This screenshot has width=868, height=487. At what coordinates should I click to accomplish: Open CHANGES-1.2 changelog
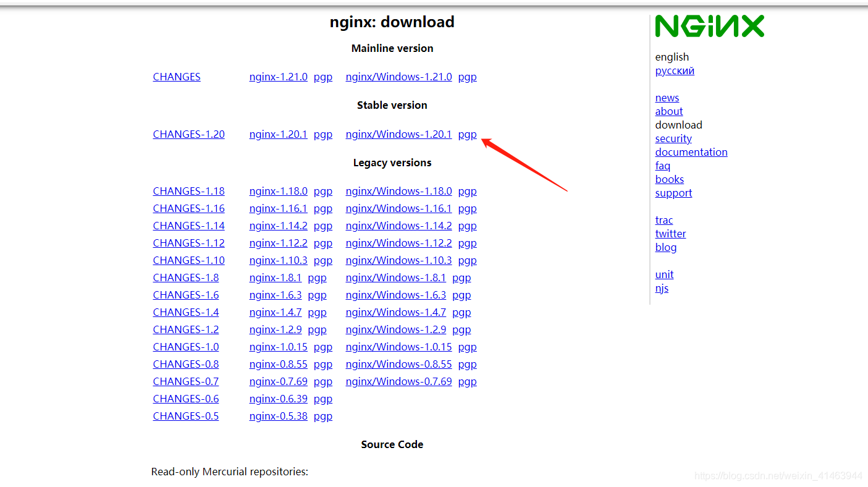(x=186, y=329)
